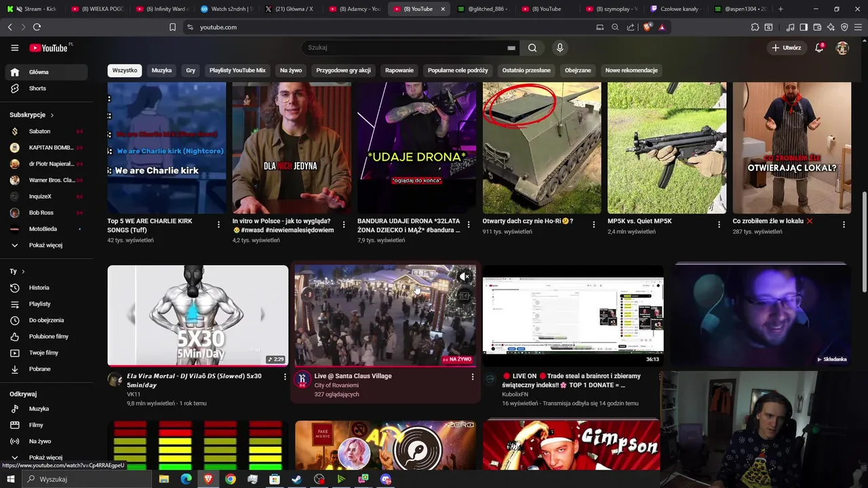Open the browser extensions puzzle icon
The width and height of the screenshot is (868, 488).
click(x=755, y=27)
